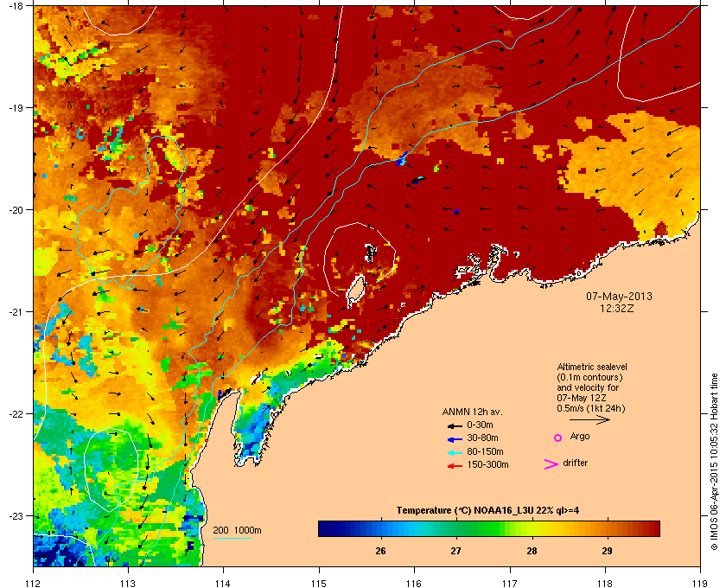Click the green 27 degree colorbar region
Screen dimensions: 726x588
click(456, 528)
